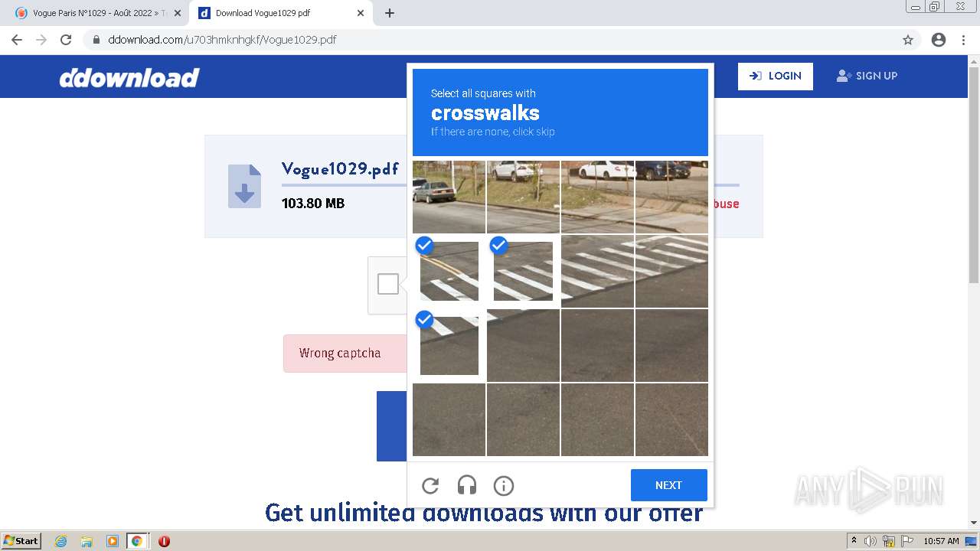Go back to previous page
The height and width of the screenshot is (551, 980).
[17, 40]
